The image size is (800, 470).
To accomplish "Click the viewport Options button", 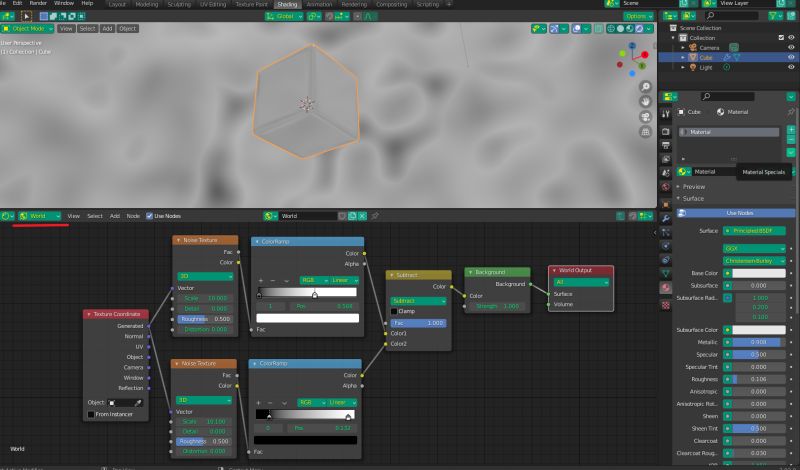I will click(x=638, y=16).
